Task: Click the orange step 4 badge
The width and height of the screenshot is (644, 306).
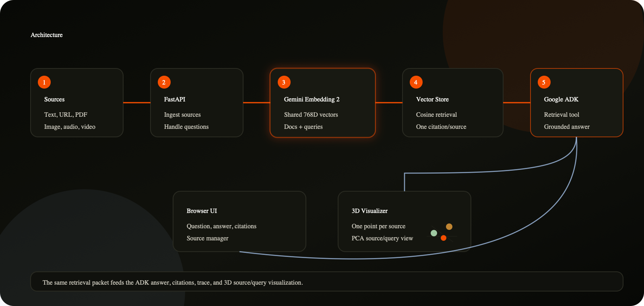Action: tap(416, 82)
